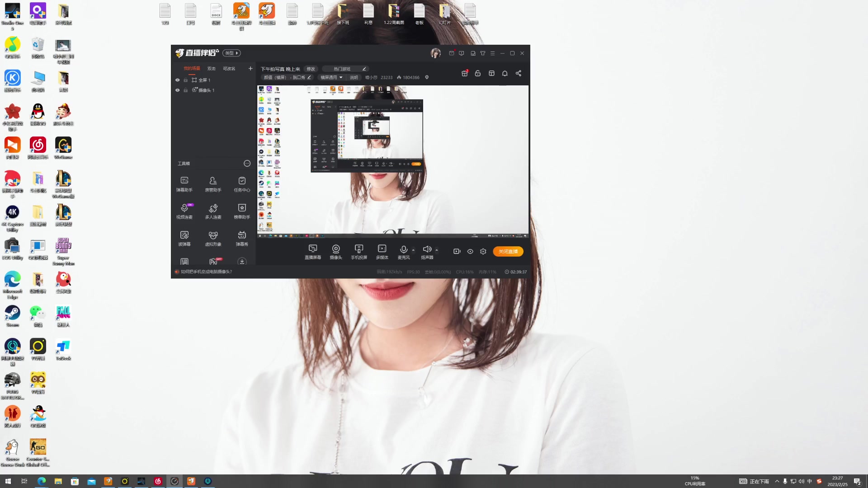Click the orange 关闭直播 button
The image size is (868, 488).
[508, 251]
